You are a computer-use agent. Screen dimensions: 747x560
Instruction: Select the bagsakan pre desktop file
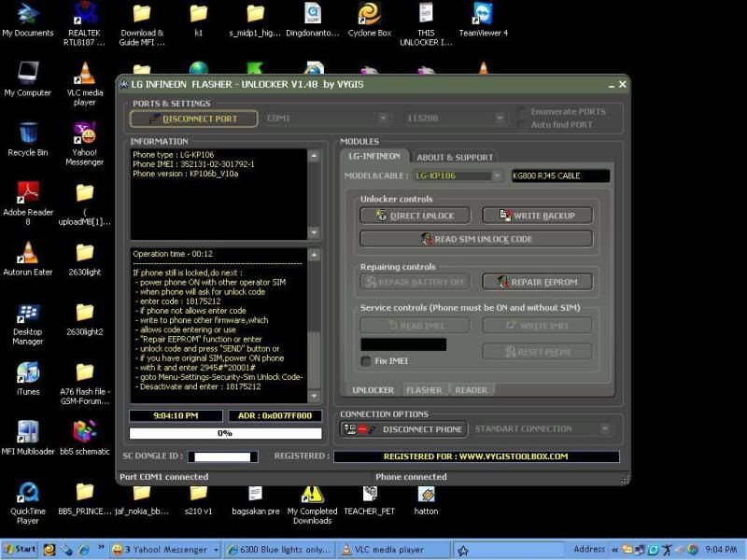[255, 500]
